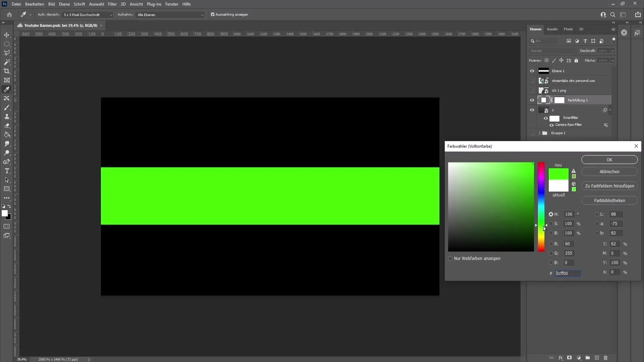Show the streamlabs obs personal use layer
644x362 pixels.
click(x=532, y=81)
